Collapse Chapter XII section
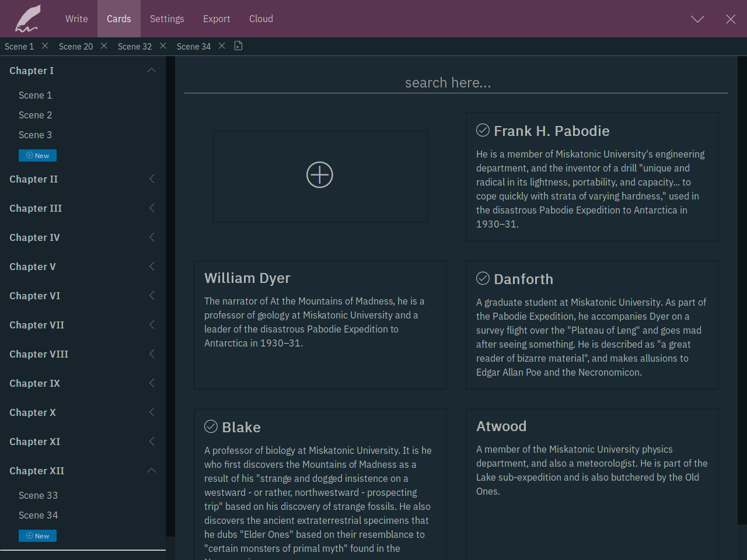Image resolution: width=747 pixels, height=560 pixels. (x=152, y=471)
